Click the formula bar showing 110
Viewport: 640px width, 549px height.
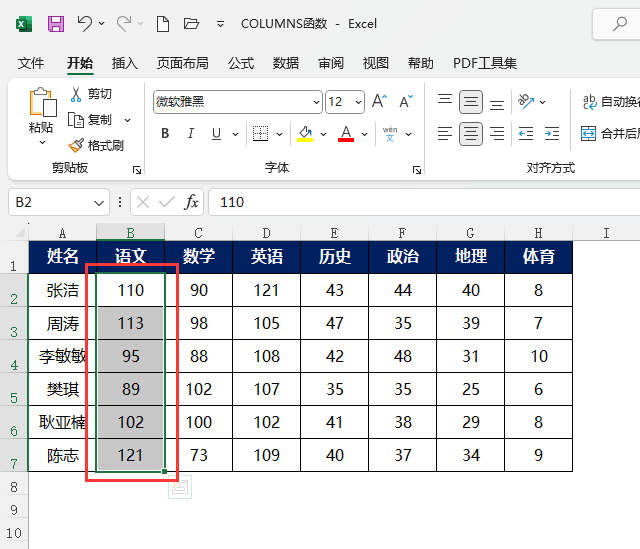click(x=424, y=202)
